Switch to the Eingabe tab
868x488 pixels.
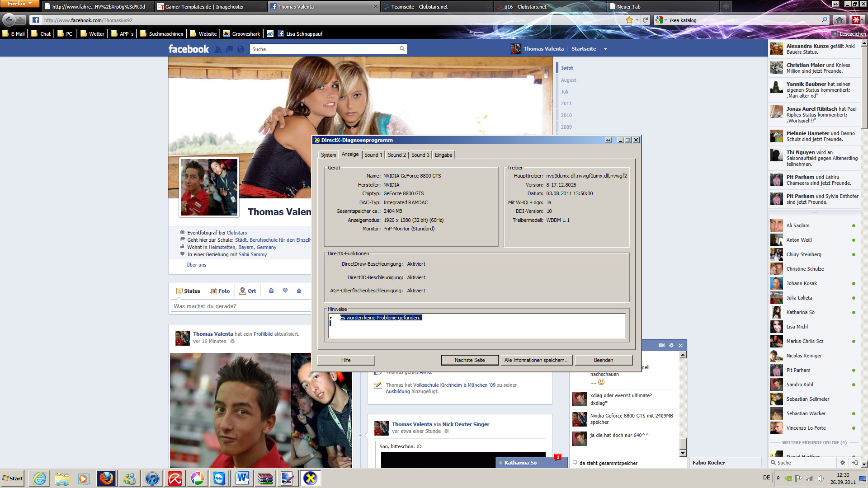(443, 155)
